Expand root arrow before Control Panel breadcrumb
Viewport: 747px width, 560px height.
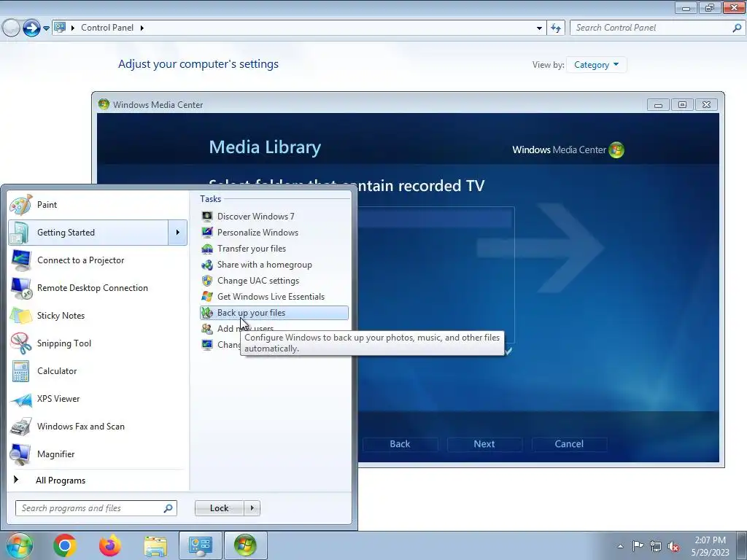coord(73,28)
